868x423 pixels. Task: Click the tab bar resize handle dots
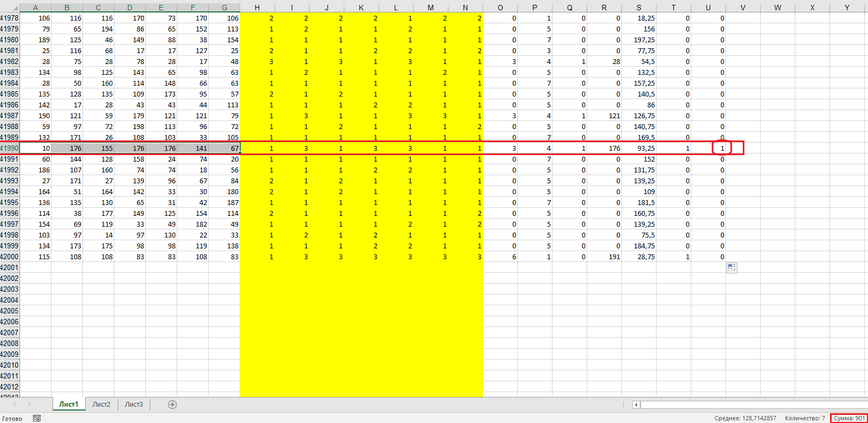point(623,405)
